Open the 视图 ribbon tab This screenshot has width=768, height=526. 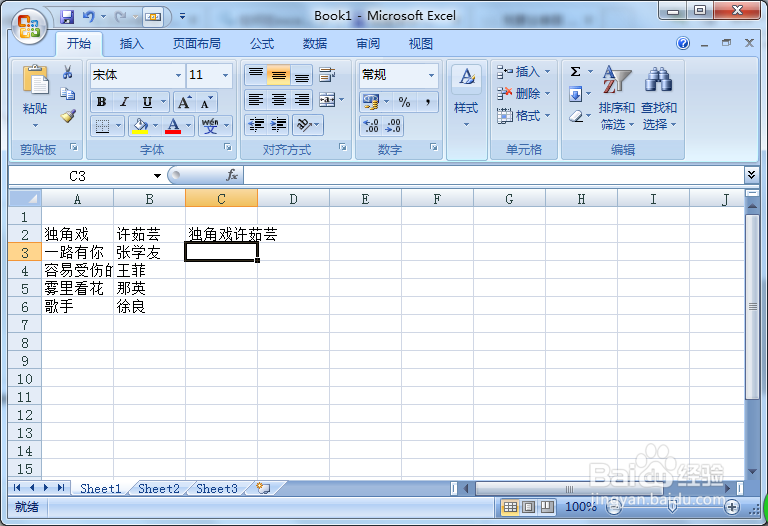(421, 44)
